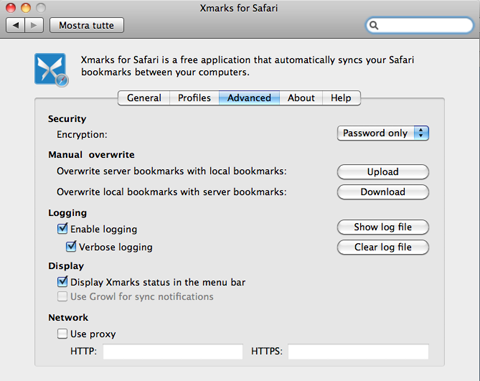Click the Show log file button
Image resolution: width=480 pixels, height=381 pixels.
click(x=383, y=227)
